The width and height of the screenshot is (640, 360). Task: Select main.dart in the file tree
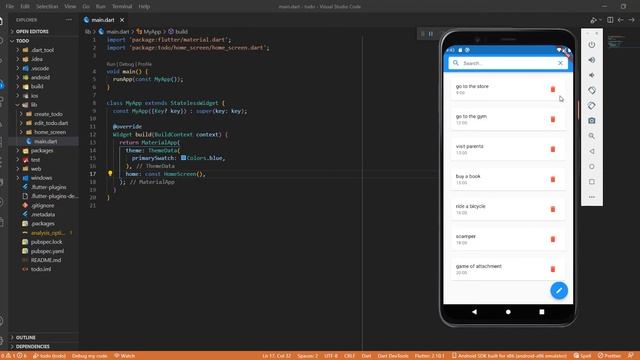point(45,141)
